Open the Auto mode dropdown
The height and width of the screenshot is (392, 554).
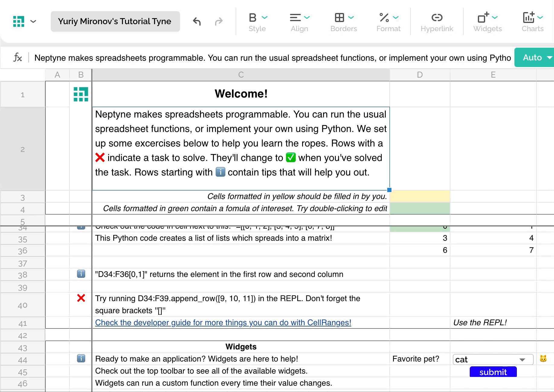click(x=534, y=57)
